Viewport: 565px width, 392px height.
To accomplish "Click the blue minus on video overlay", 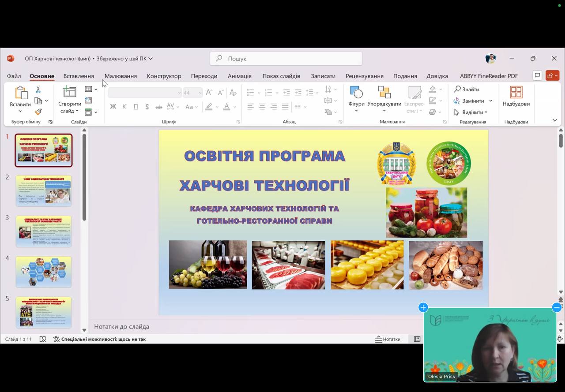I will (557, 307).
